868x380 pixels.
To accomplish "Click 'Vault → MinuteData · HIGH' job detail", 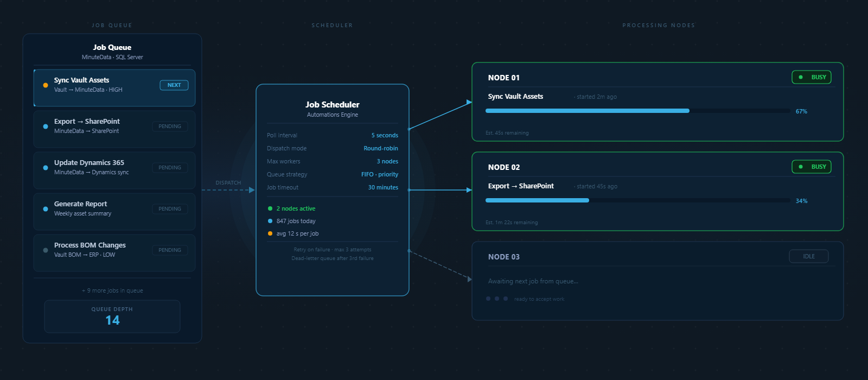I will pos(88,90).
